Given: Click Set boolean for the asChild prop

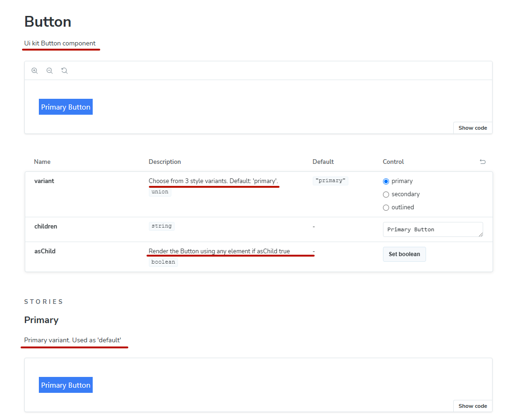Looking at the screenshot, I should pyautogui.click(x=404, y=254).
